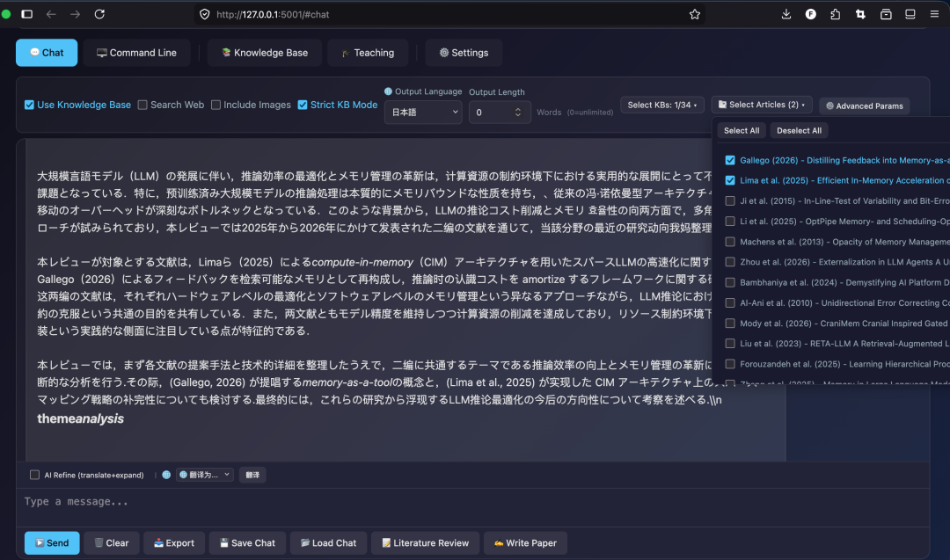The width and height of the screenshot is (950, 560).
Task: Open the Select KBs: 1/34 dropdown
Action: pyautogui.click(x=662, y=105)
